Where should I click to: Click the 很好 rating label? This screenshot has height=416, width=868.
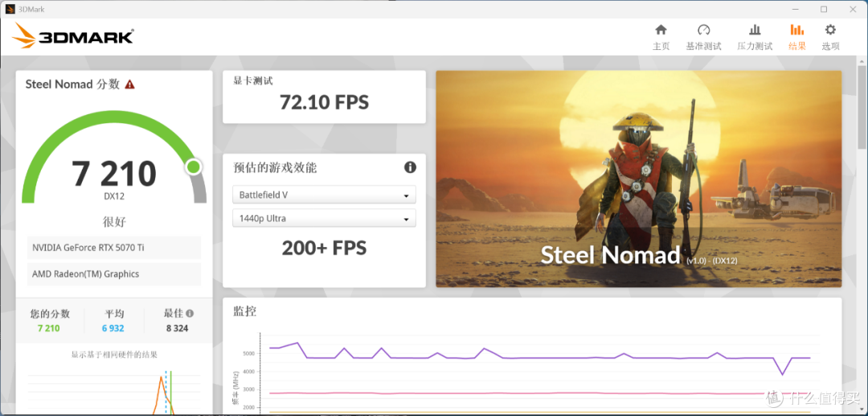click(x=114, y=223)
